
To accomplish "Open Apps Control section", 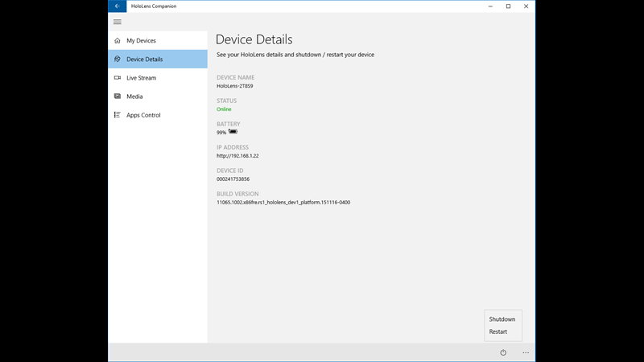I will point(158,115).
